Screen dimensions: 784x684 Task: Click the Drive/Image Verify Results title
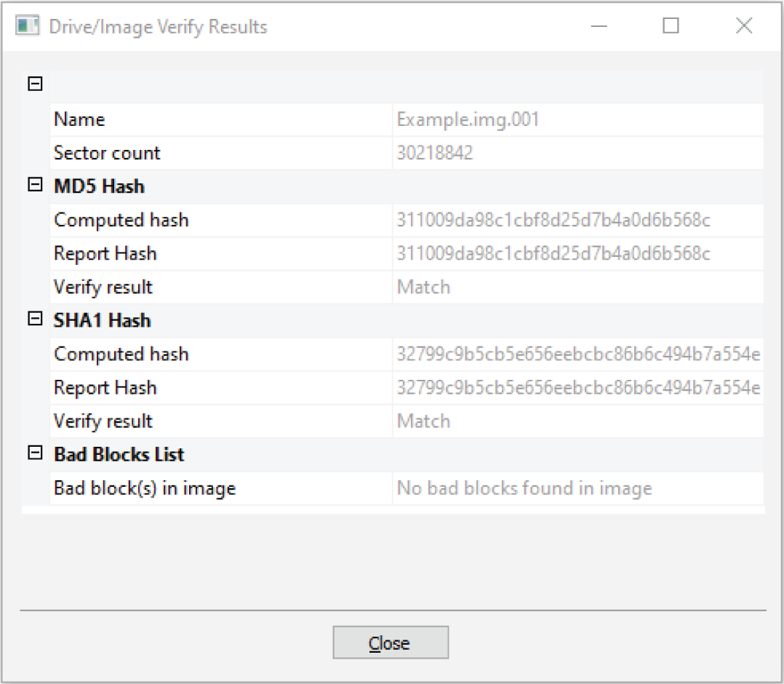click(x=158, y=26)
